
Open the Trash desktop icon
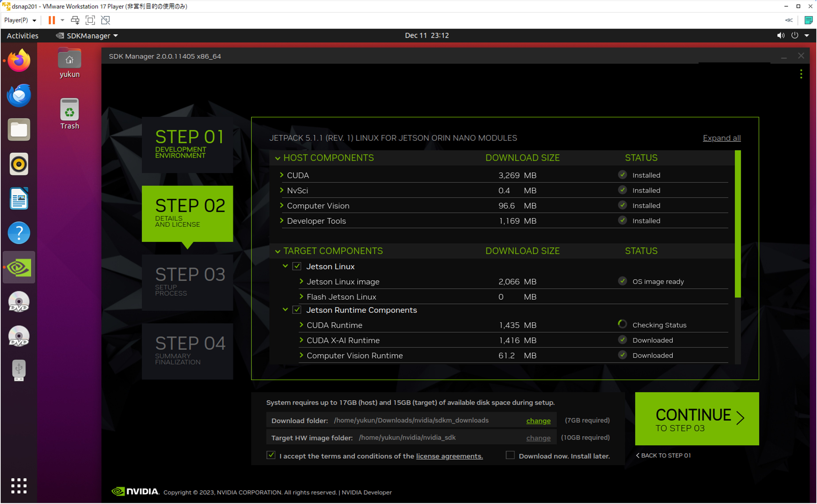69,114
